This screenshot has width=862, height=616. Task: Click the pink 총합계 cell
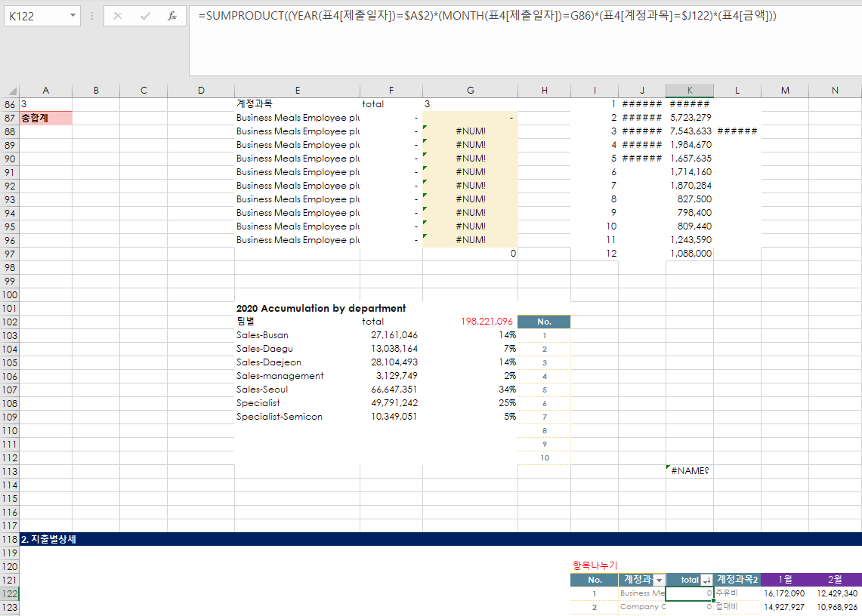coord(45,119)
